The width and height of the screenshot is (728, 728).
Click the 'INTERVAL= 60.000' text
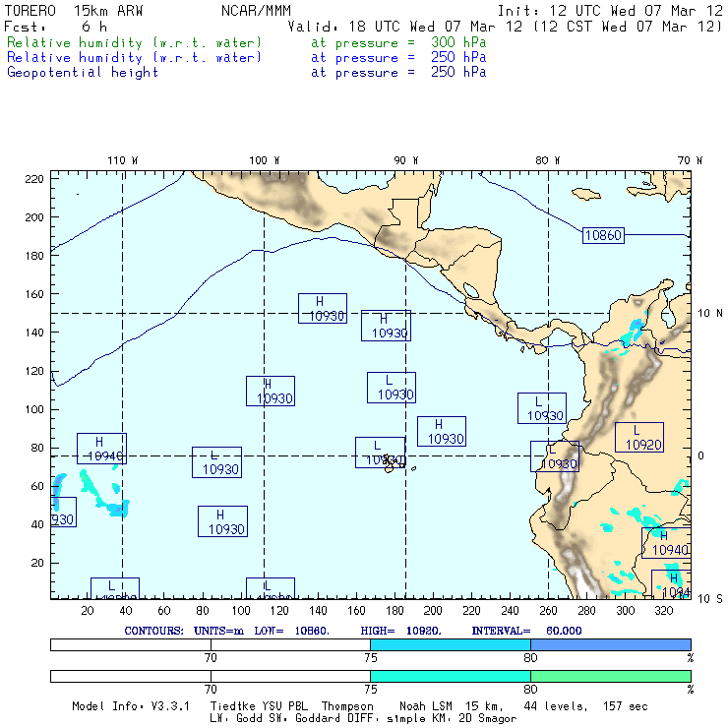(526, 631)
